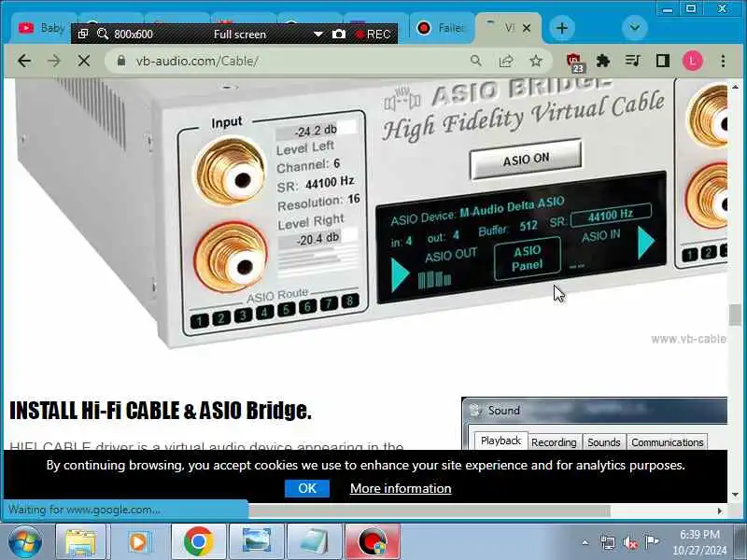
Task: Open the pink L profile avatar
Action: [x=692, y=61]
